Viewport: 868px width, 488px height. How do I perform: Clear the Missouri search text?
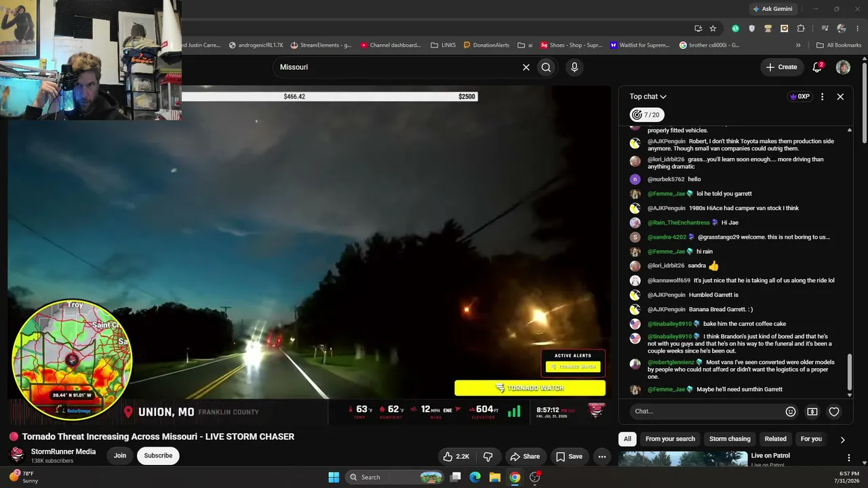(x=526, y=67)
